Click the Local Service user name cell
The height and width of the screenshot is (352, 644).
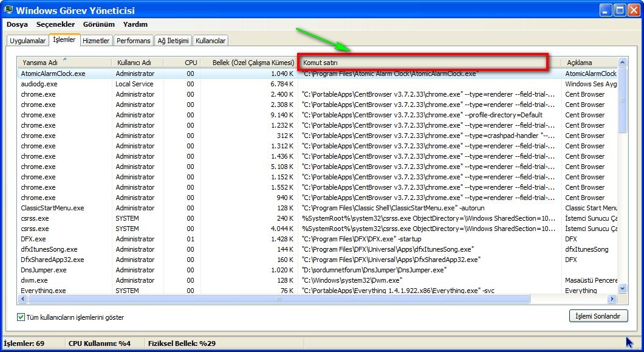pos(134,84)
